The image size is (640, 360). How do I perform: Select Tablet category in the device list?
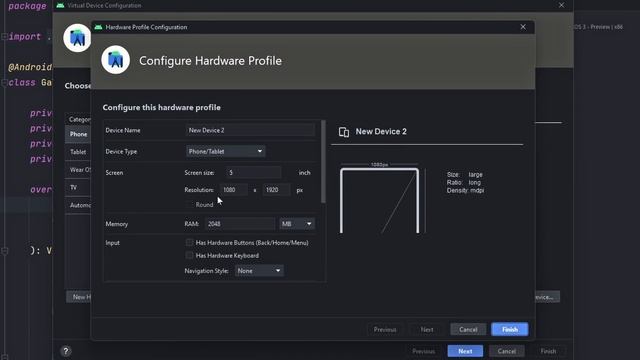tap(78, 152)
